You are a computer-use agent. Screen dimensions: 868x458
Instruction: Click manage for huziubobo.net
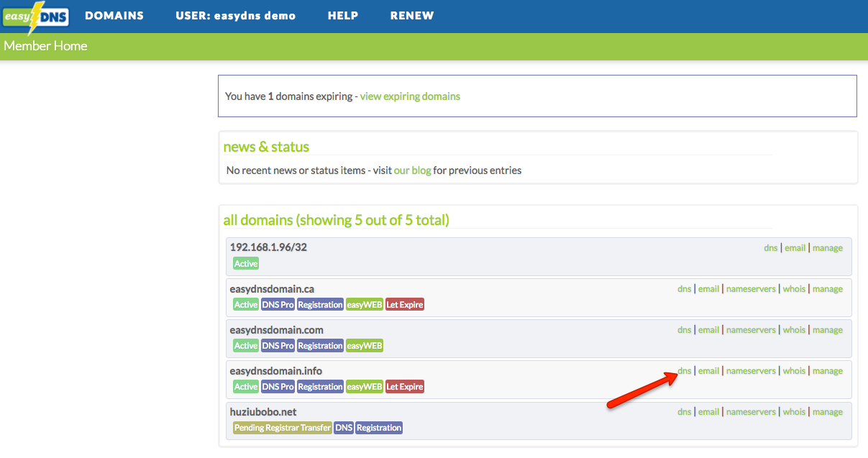[x=828, y=412]
